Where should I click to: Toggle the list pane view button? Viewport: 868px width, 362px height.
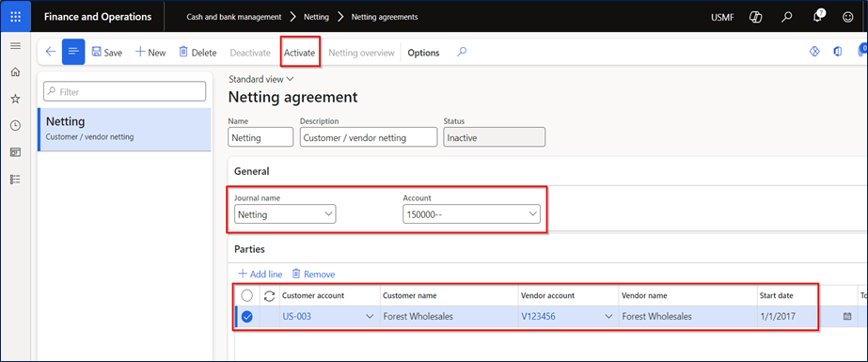[x=73, y=52]
